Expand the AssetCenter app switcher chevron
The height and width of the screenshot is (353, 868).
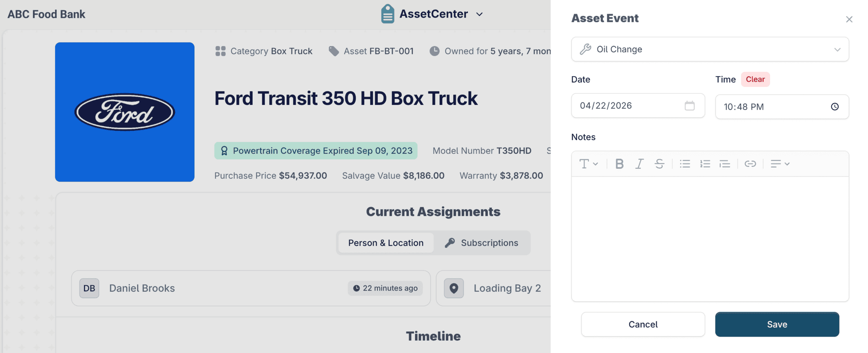pos(480,14)
